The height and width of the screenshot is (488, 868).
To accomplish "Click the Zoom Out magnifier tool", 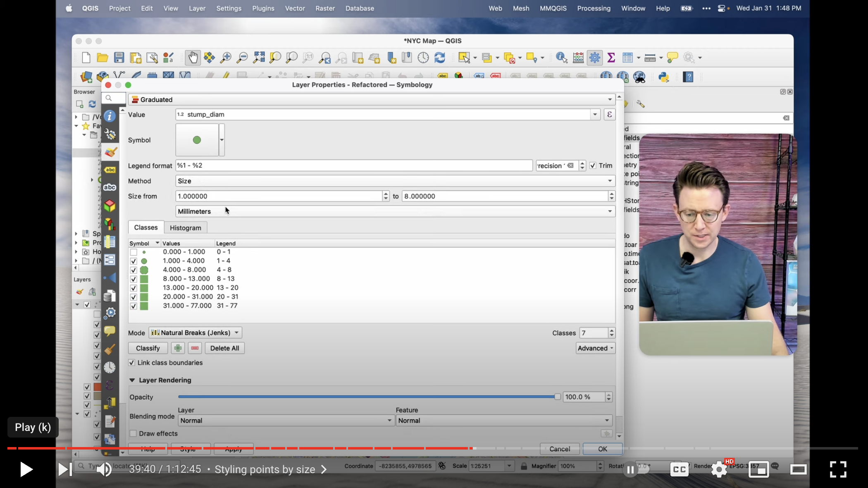I will pyautogui.click(x=242, y=57).
